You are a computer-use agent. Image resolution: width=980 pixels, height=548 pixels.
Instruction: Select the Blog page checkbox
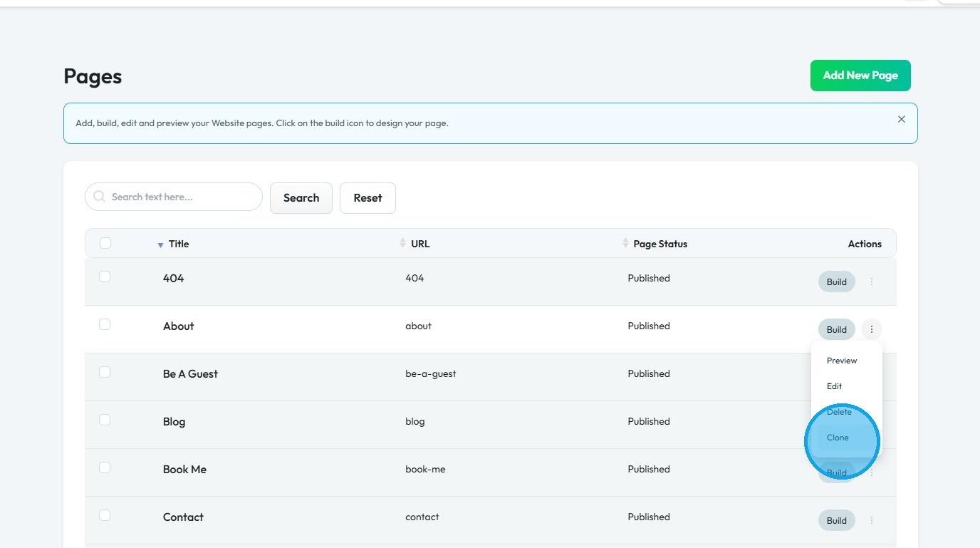pyautogui.click(x=105, y=420)
